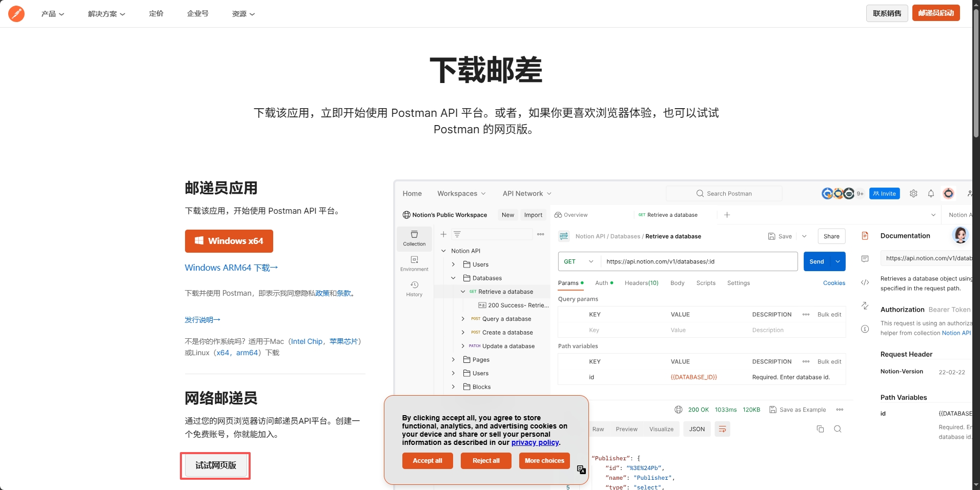Click the settings gear icon beside Invite

[x=913, y=194]
